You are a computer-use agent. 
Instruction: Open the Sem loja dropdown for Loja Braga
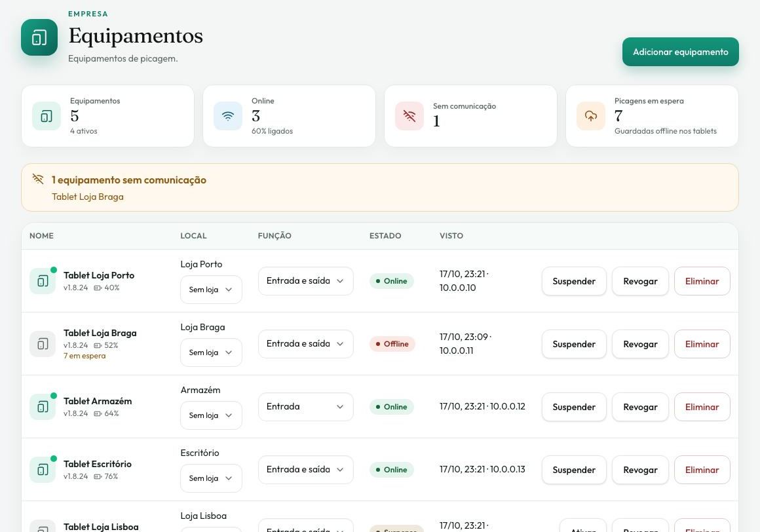(211, 352)
